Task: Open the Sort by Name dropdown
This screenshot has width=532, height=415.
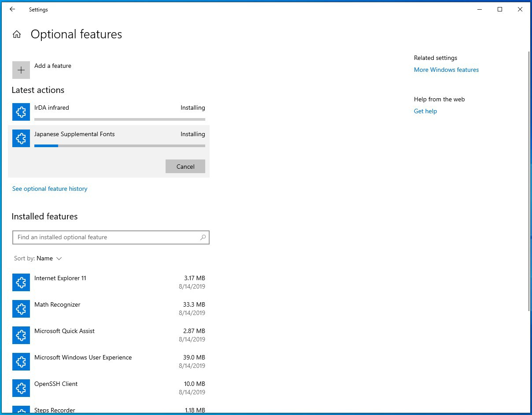Action: point(49,259)
